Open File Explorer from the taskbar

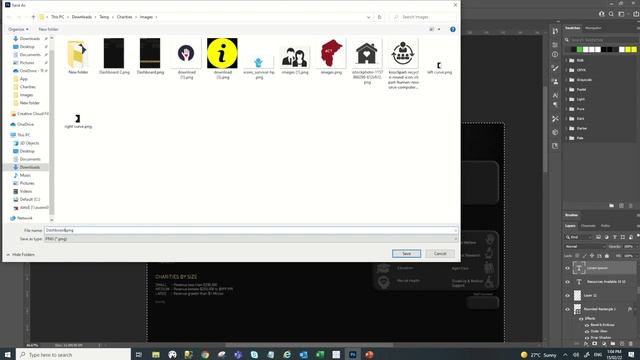point(156,355)
